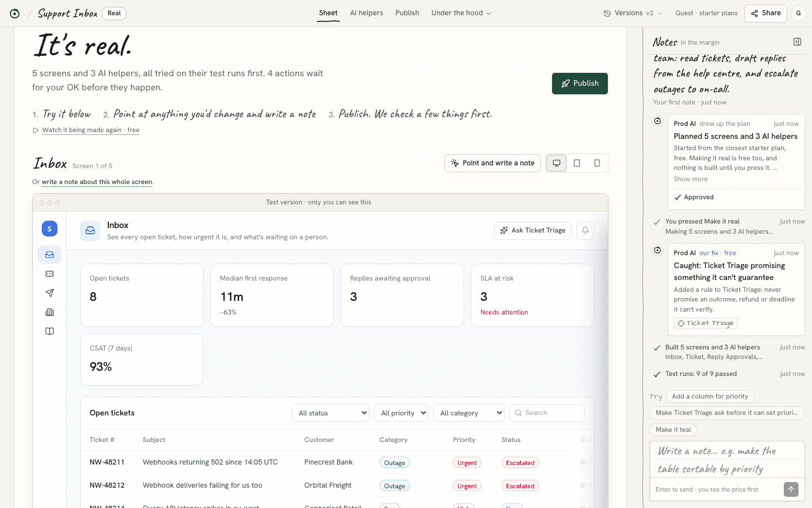Open the All category filter
The width and height of the screenshot is (812, 508).
pos(469,413)
